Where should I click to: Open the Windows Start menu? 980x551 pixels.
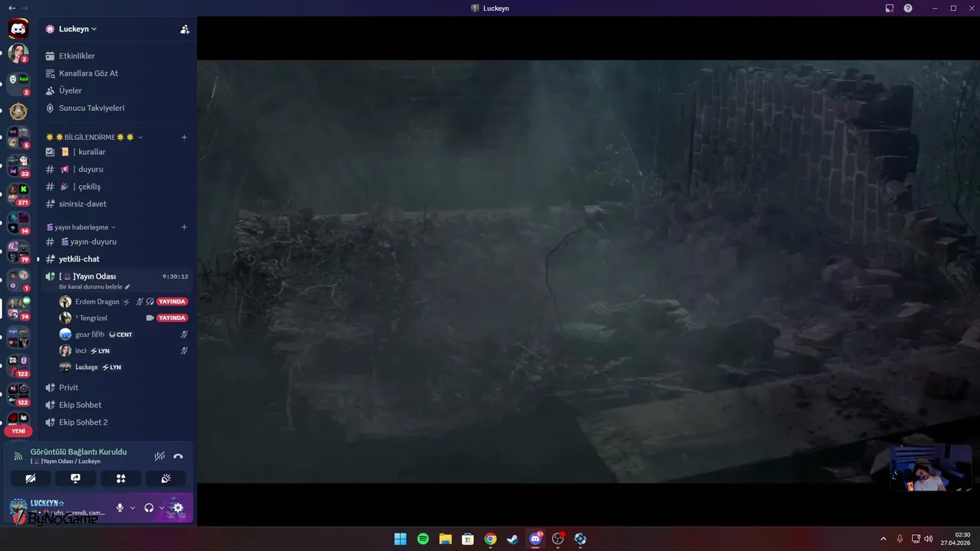tap(400, 539)
